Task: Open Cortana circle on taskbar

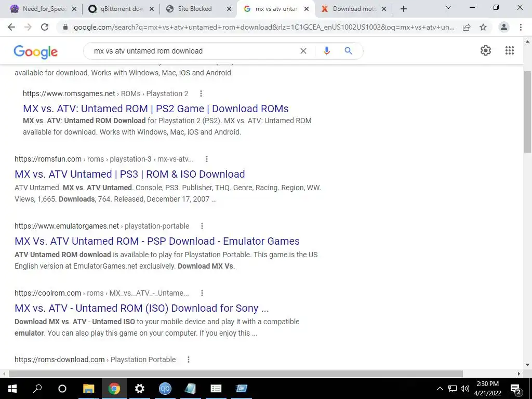Action: 62,389
